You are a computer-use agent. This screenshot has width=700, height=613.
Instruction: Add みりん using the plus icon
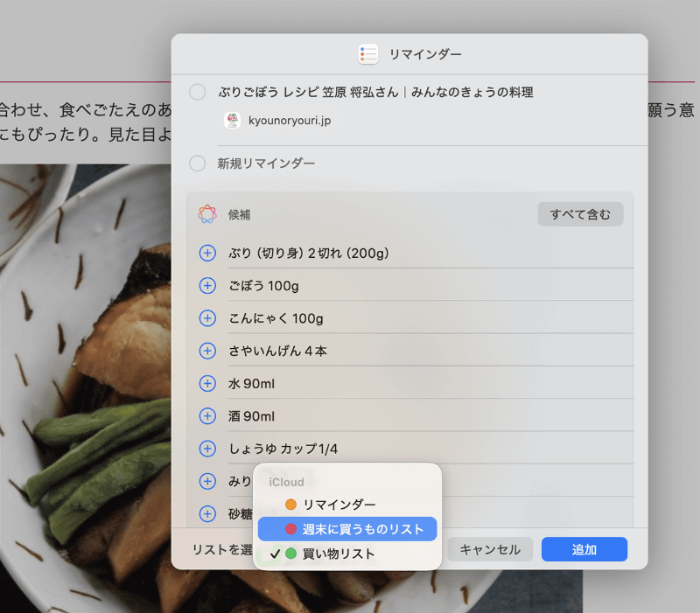[207, 481]
